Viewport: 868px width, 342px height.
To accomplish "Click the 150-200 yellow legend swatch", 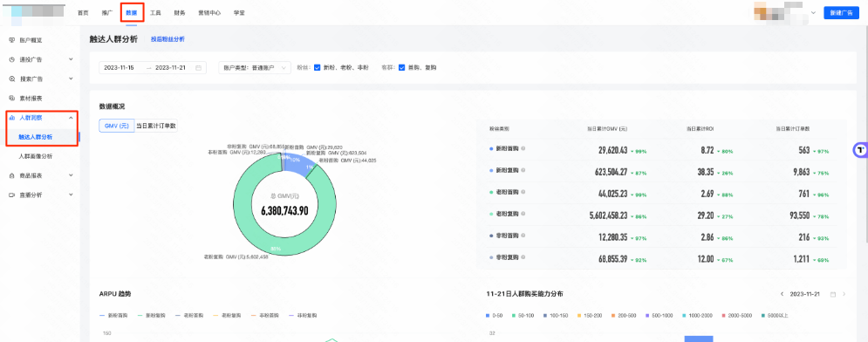I will click(579, 316).
